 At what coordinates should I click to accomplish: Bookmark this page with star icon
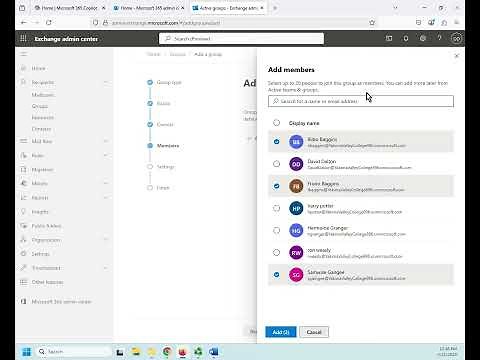pyautogui.click(x=372, y=23)
